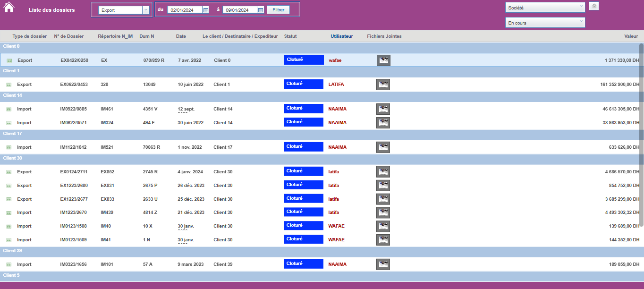
Task: Click the green row icon for dossier EX0422/0250
Action: point(9,60)
